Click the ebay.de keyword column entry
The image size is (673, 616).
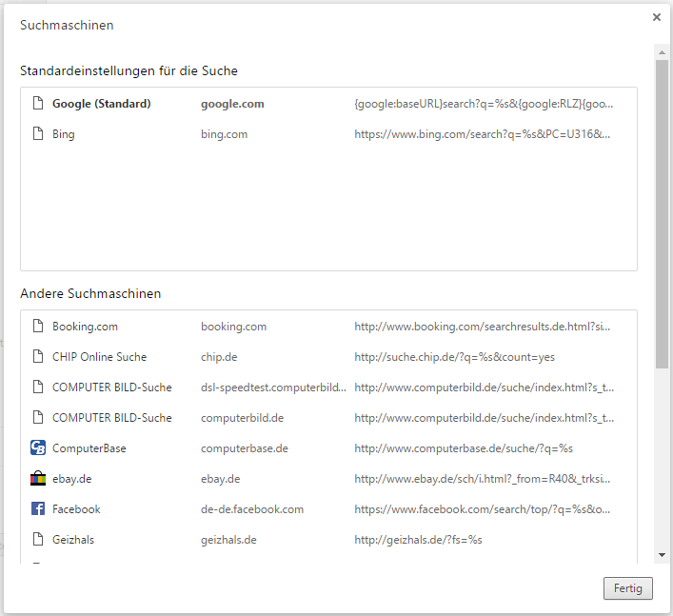coord(220,479)
